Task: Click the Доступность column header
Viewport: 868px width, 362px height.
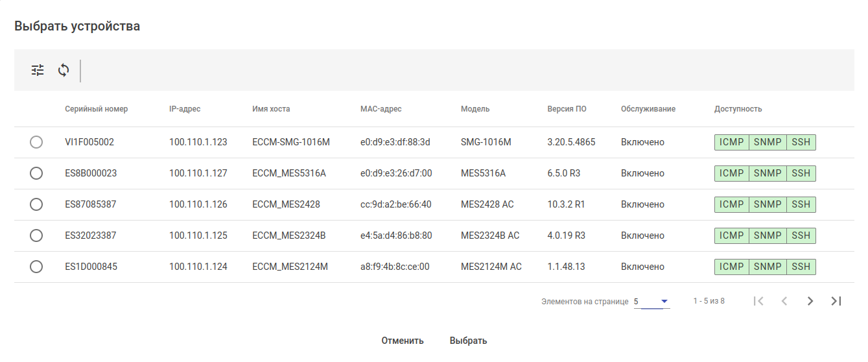Action: tap(738, 109)
